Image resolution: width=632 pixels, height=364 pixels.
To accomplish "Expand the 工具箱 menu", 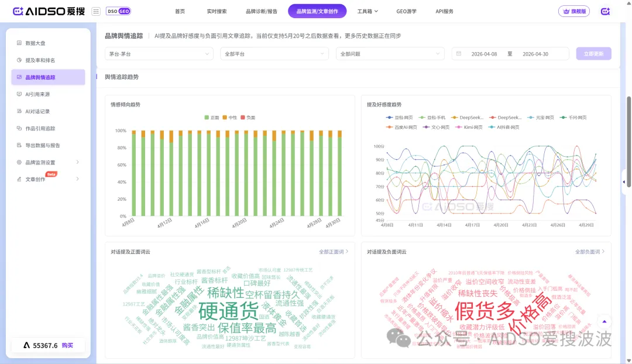I will pos(367,11).
